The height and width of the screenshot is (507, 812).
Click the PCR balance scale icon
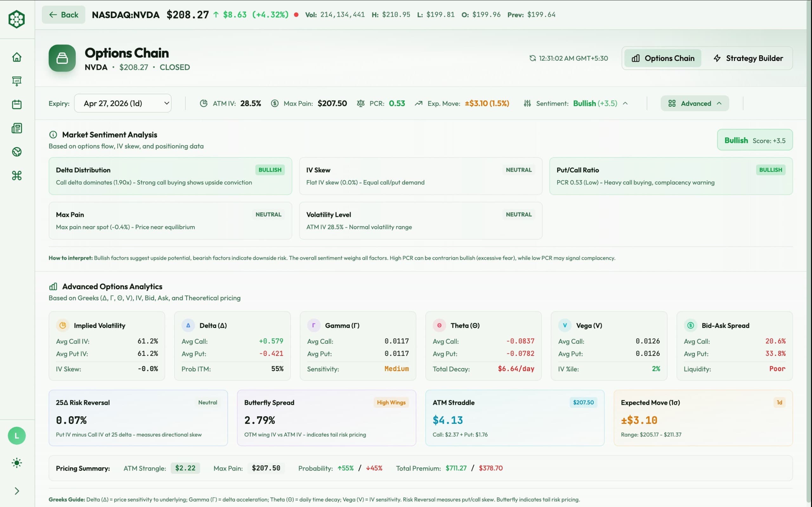(x=360, y=103)
